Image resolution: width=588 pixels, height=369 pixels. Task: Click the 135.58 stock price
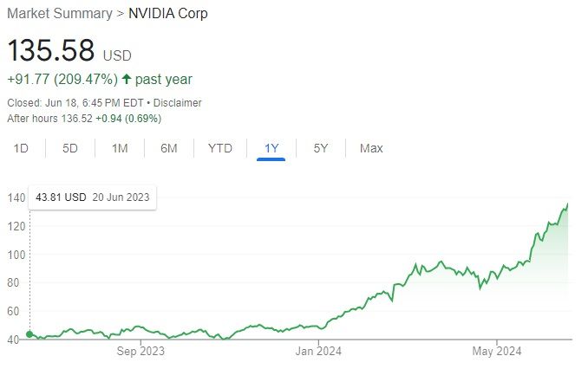[51, 49]
